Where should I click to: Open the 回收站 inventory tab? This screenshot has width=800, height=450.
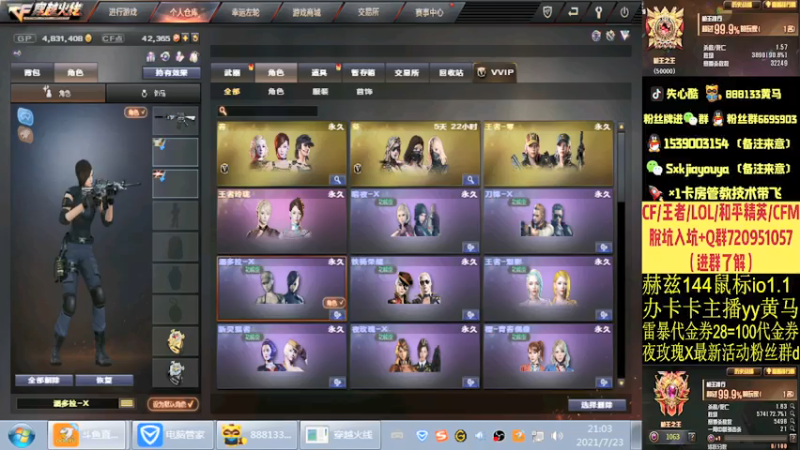pos(451,72)
